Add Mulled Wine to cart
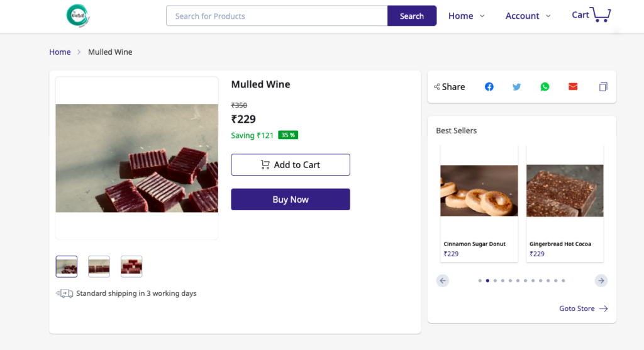644x350 pixels. (291, 165)
